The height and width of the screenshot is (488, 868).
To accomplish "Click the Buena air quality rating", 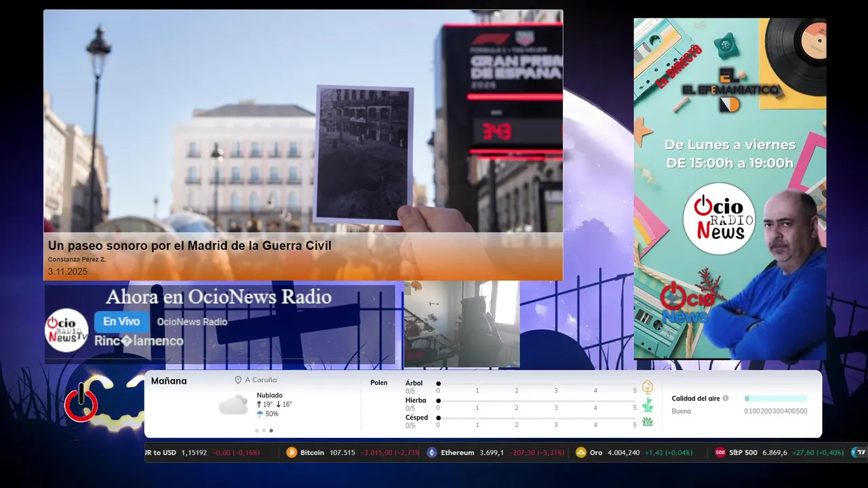I will pyautogui.click(x=681, y=411).
